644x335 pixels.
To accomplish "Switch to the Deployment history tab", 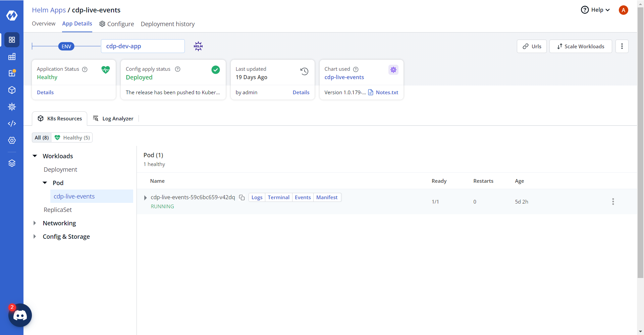I will click(167, 24).
